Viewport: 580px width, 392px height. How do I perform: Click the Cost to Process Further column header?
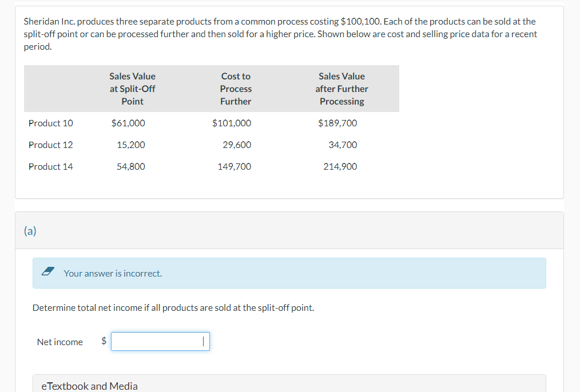(x=235, y=89)
